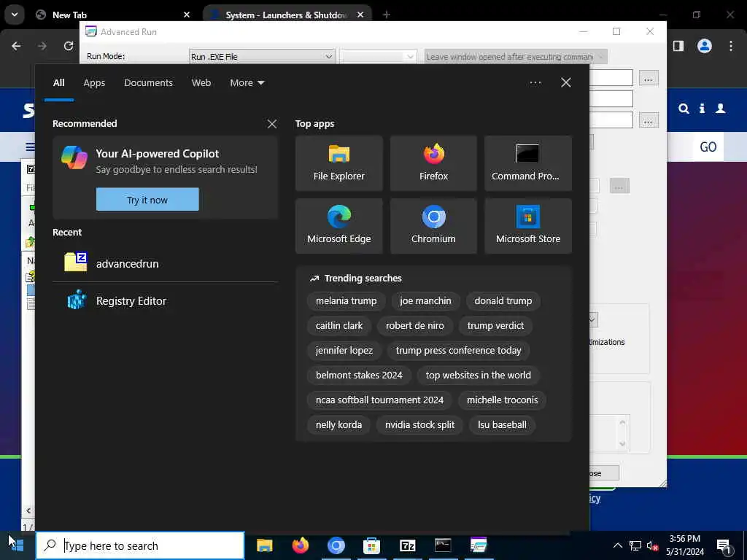Click the browser reload button

(x=69, y=46)
